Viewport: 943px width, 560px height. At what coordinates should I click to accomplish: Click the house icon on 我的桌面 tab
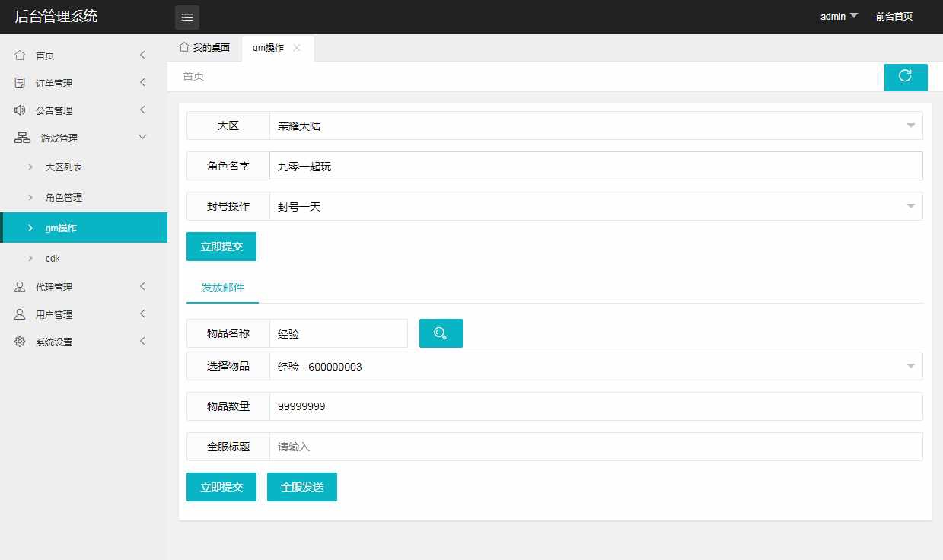point(183,47)
